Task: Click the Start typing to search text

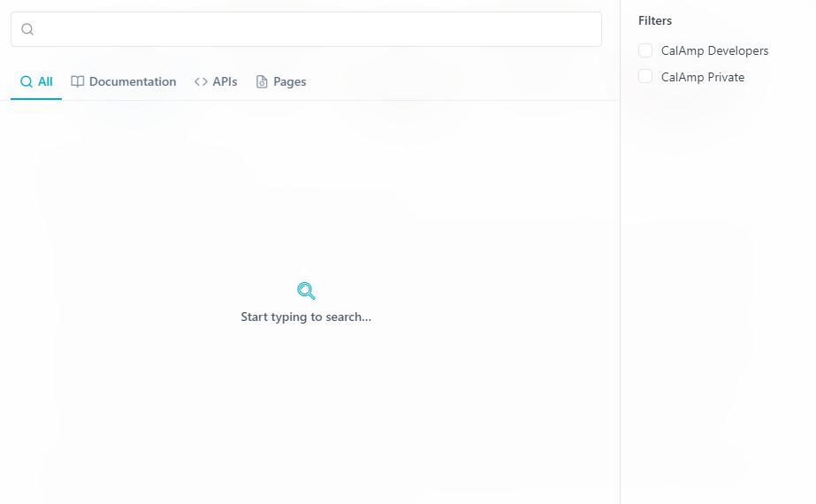Action: tap(306, 317)
